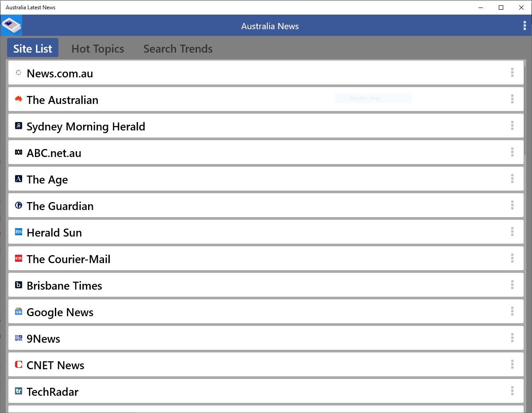
Task: Open options menu for Herald Sun row
Action: click(x=512, y=232)
